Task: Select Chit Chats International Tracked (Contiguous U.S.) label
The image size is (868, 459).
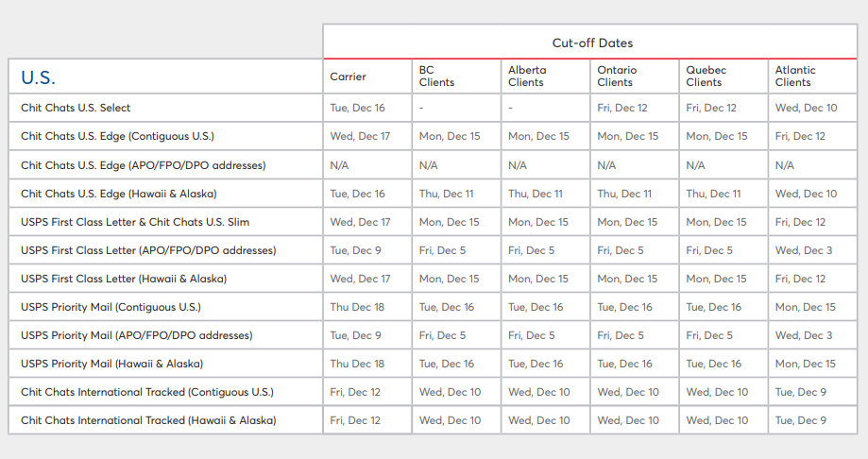Action: click(148, 392)
